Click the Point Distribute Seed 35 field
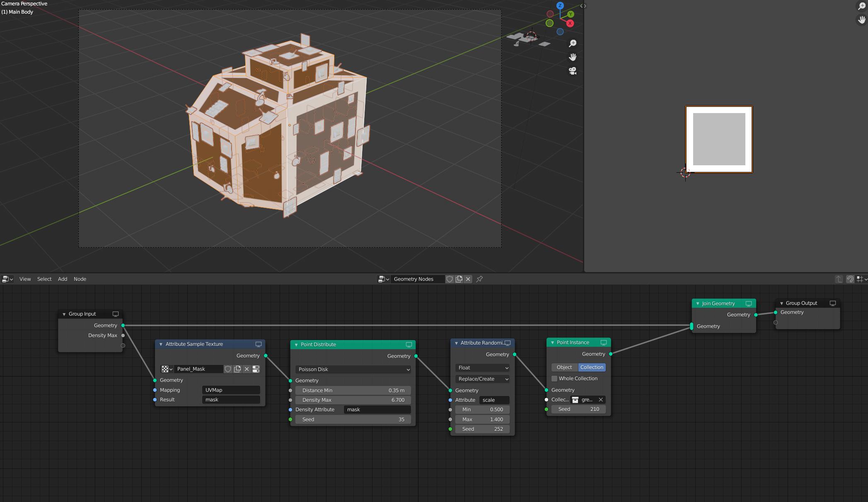Image resolution: width=868 pixels, height=502 pixels. [353, 420]
